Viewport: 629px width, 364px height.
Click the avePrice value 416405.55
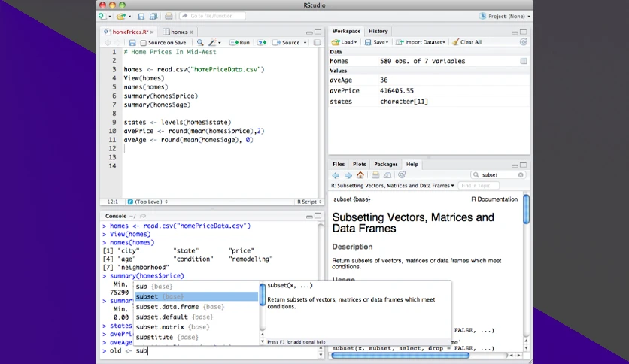(397, 90)
